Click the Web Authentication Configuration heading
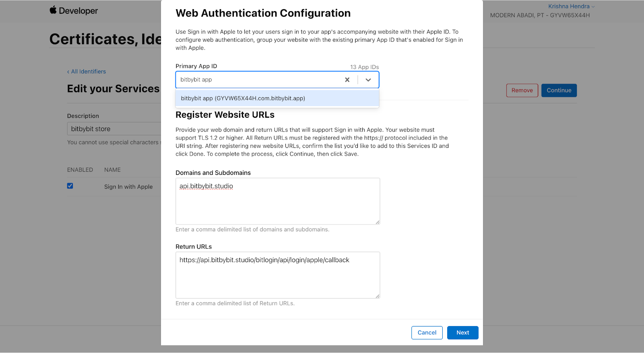Viewport: 644px width, 353px height. click(263, 13)
